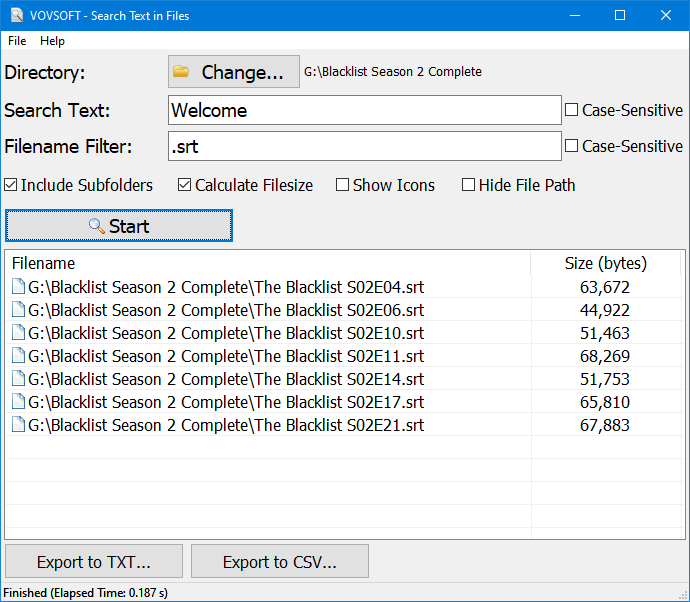This screenshot has width=690, height=602.
Task: Click file icon beside S02E04.srt row
Action: pos(18,286)
